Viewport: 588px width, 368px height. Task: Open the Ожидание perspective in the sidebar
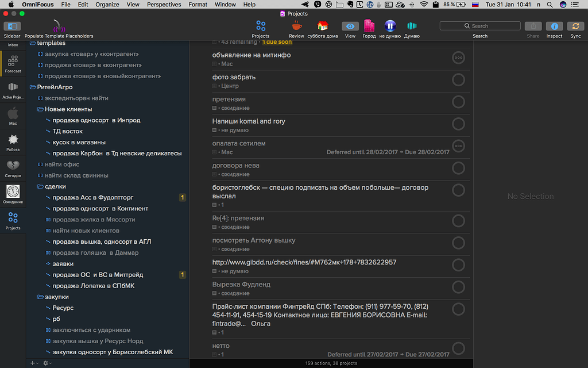click(x=12, y=190)
